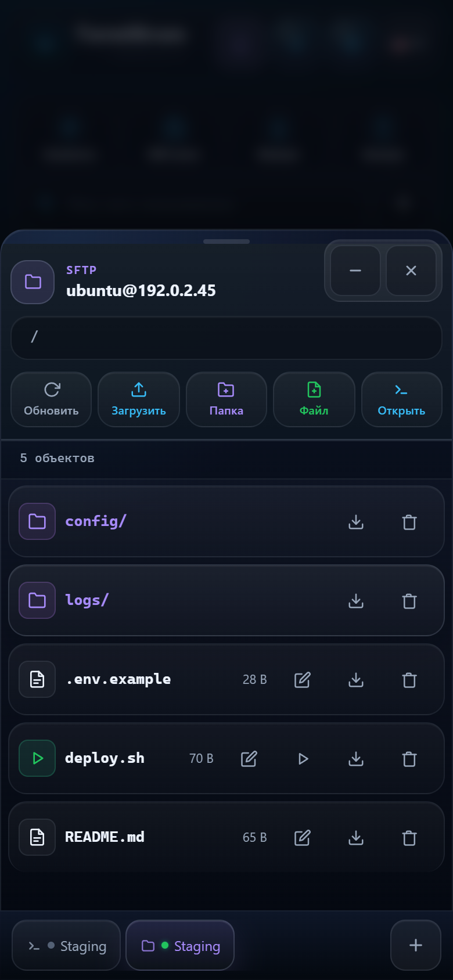Edit the .env.example file
This screenshot has height=980, width=453.
[303, 680]
